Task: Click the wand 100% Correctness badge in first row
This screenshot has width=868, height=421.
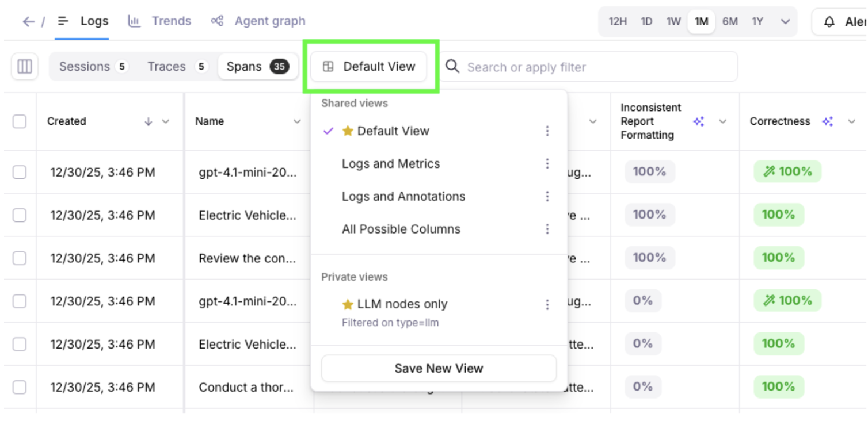Action: [x=787, y=171]
